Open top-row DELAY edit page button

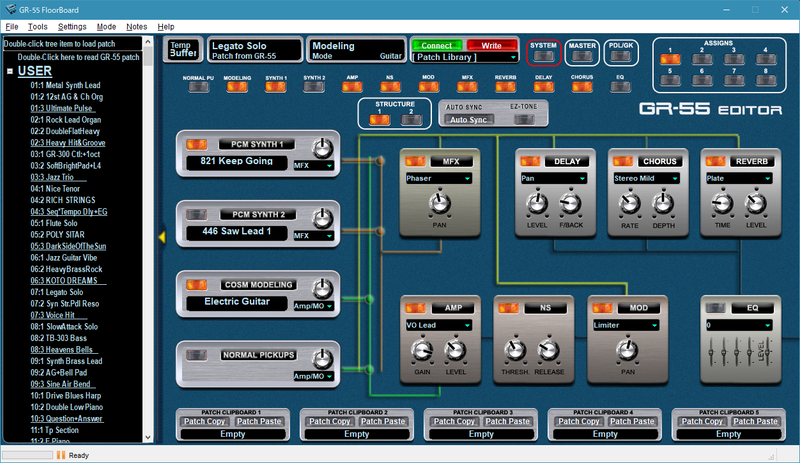(x=543, y=87)
